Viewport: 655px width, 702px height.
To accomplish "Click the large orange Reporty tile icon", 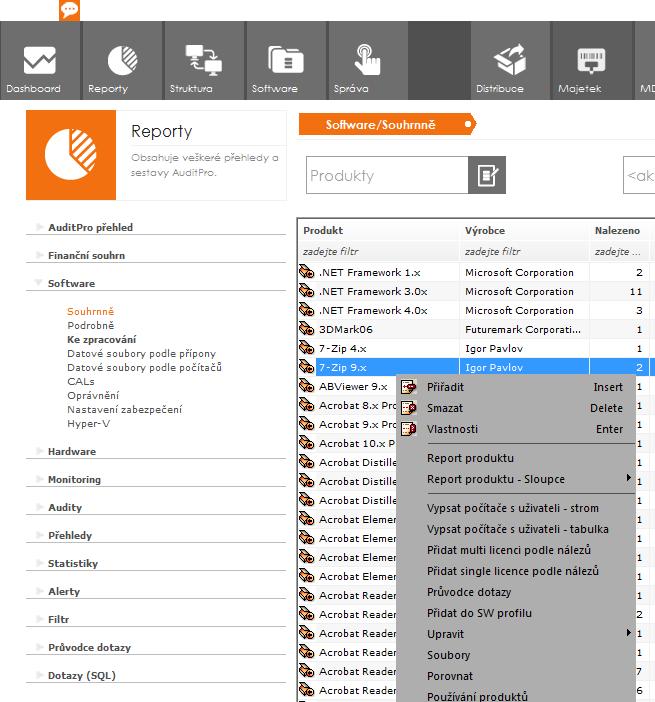I will pos(71,155).
